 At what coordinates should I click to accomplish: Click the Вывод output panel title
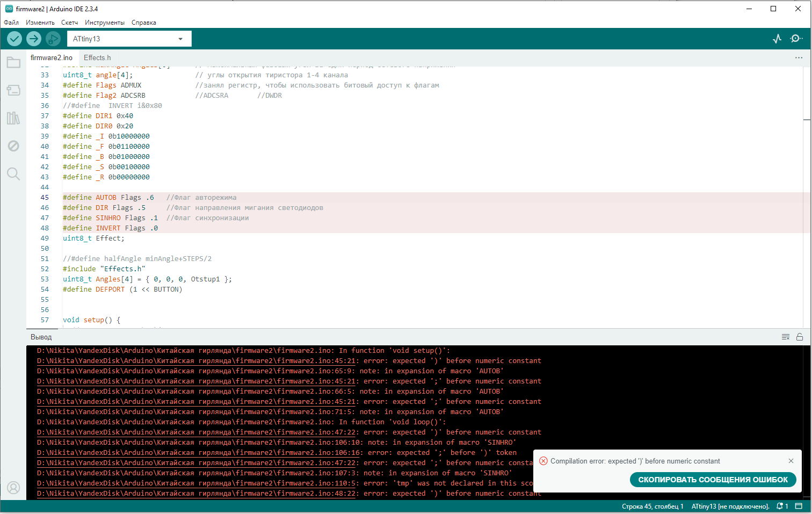click(41, 337)
